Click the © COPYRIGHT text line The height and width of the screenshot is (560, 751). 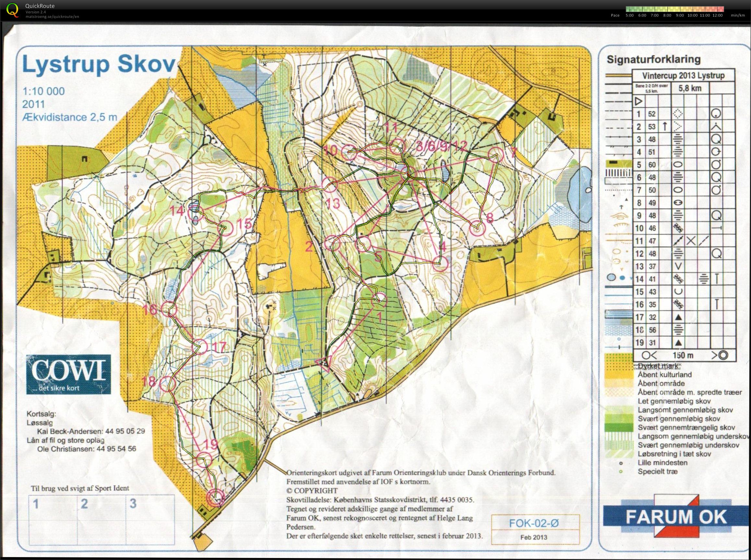pyautogui.click(x=312, y=491)
